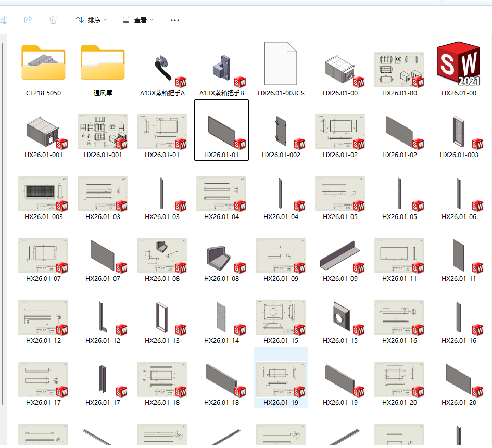Select the HX26.01-01 panel part file

(x=221, y=130)
